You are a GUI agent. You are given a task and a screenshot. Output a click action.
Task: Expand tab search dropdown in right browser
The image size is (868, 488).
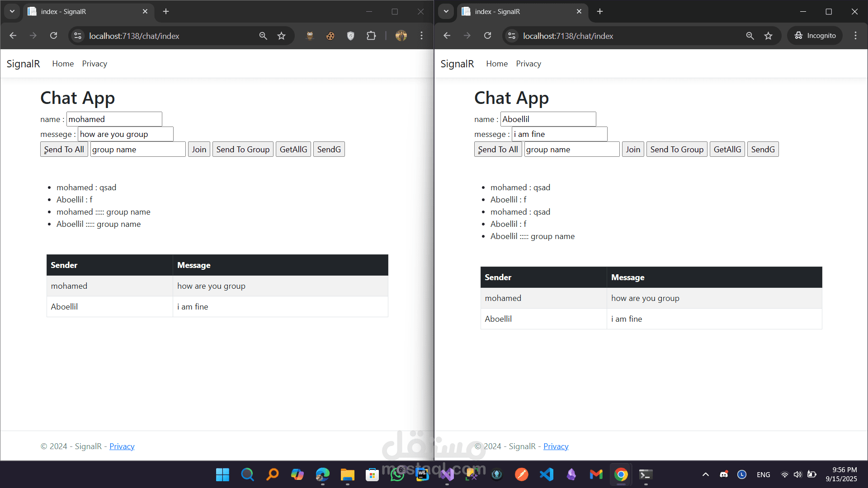click(x=446, y=11)
